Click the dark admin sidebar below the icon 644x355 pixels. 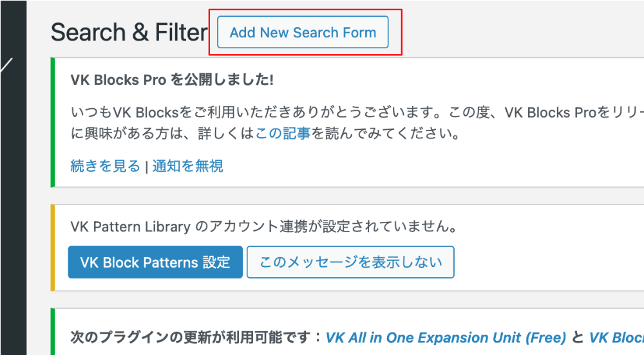[x=13, y=225]
